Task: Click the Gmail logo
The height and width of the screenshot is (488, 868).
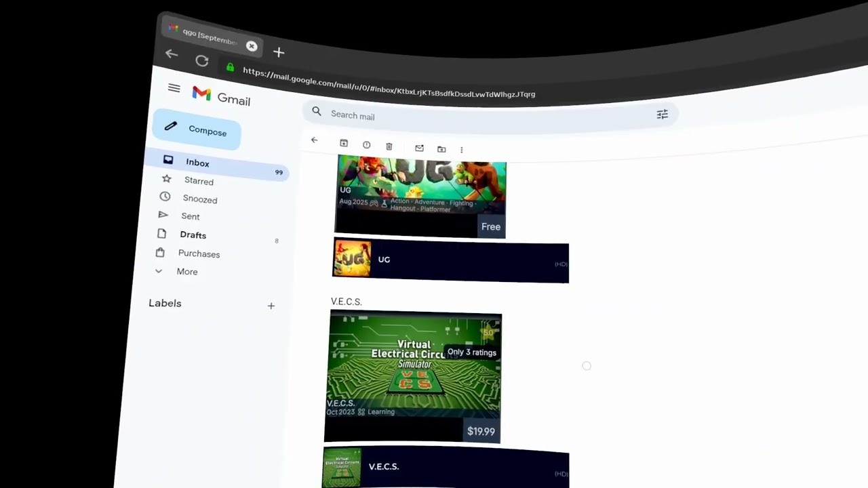Action: [221, 96]
